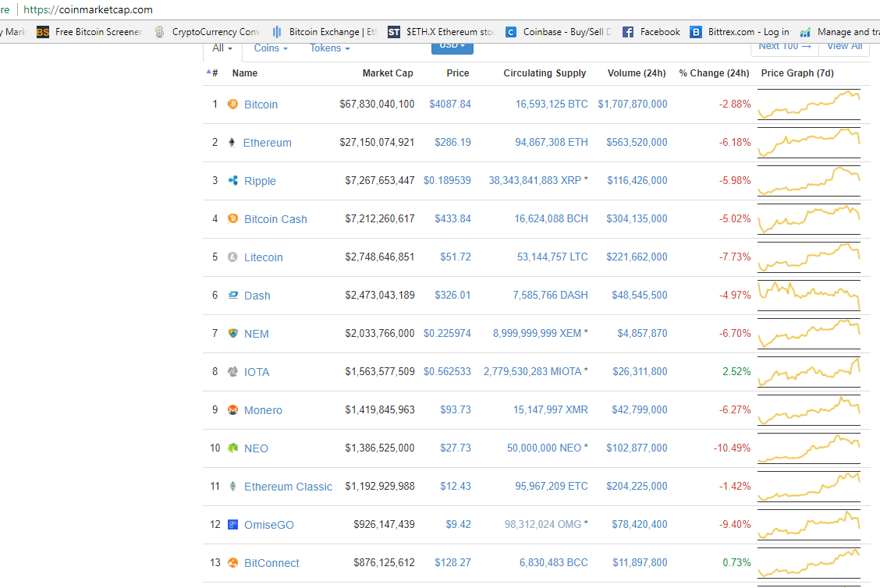
Task: Click the IOTA logo icon
Action: pos(232,371)
